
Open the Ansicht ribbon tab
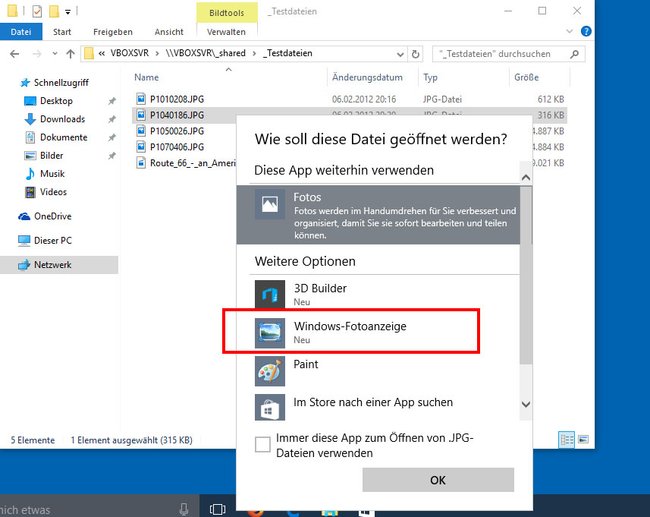pos(169,32)
